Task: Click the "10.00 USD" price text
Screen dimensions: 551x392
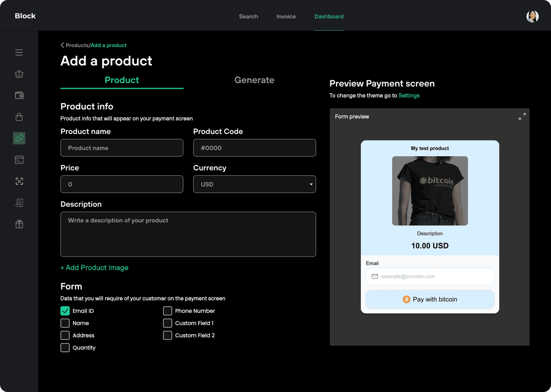Action: tap(430, 246)
